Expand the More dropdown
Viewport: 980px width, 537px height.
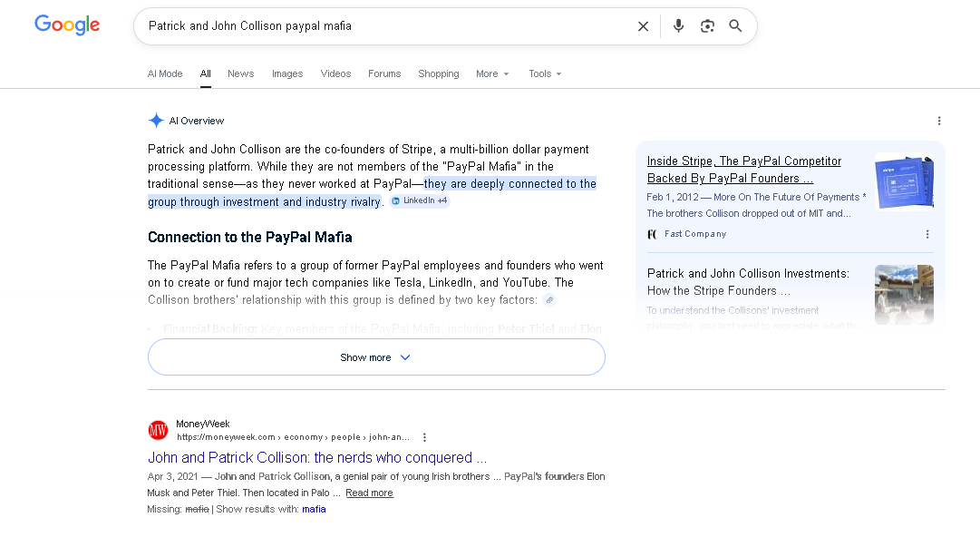coord(492,73)
